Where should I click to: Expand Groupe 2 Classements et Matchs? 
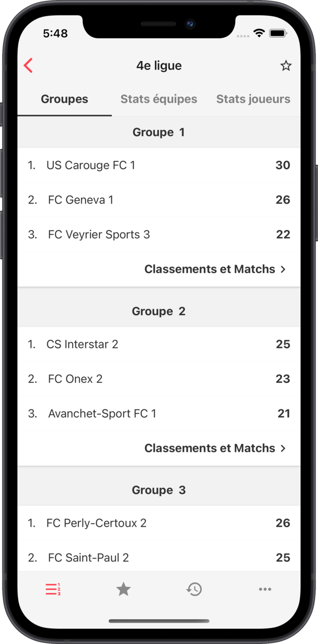[210, 448]
